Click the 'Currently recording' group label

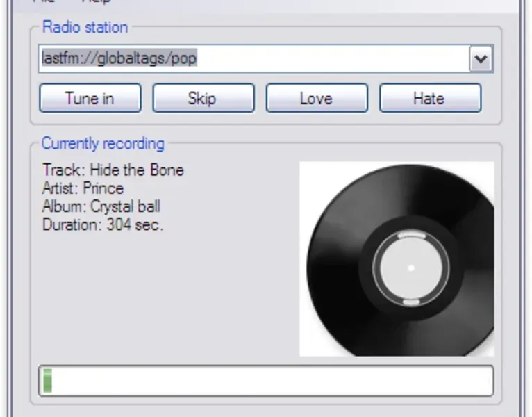(103, 144)
